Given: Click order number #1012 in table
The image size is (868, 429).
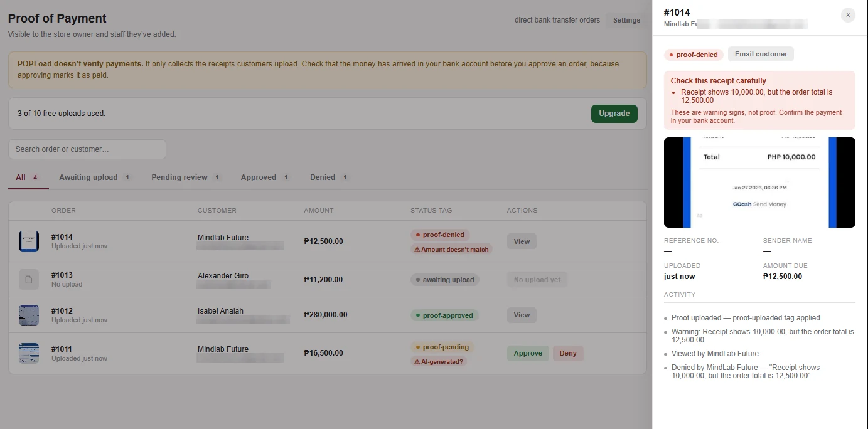Looking at the screenshot, I should click(x=62, y=311).
